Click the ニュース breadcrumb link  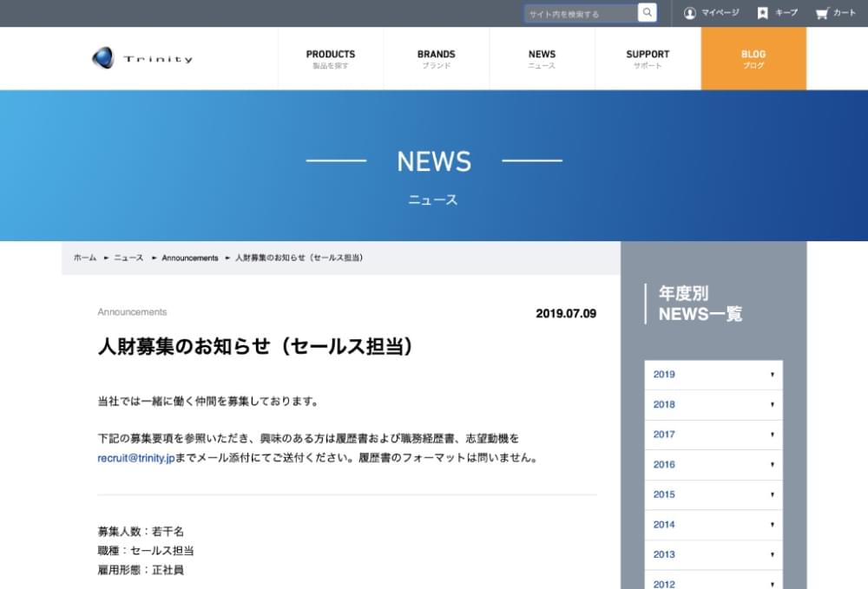click(128, 259)
